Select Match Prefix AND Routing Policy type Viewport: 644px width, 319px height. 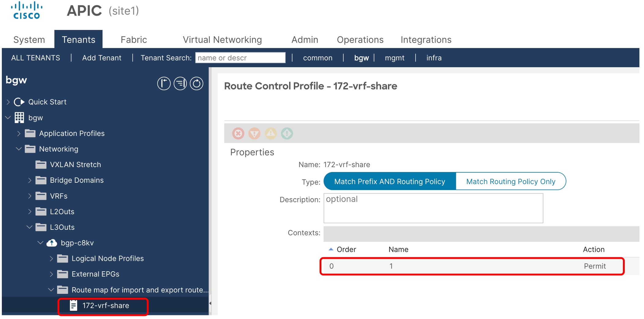coord(390,182)
